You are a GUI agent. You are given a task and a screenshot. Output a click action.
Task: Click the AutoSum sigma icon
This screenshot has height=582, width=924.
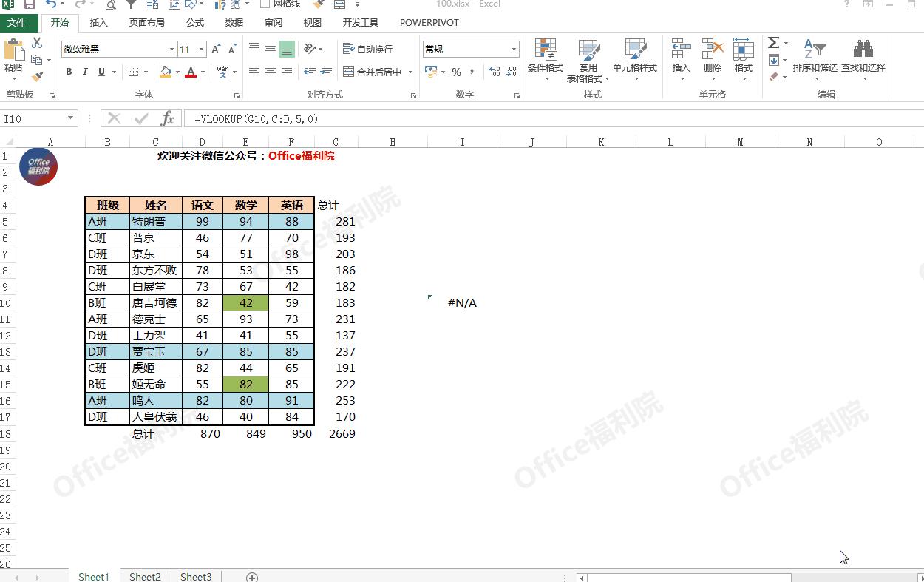coord(773,43)
